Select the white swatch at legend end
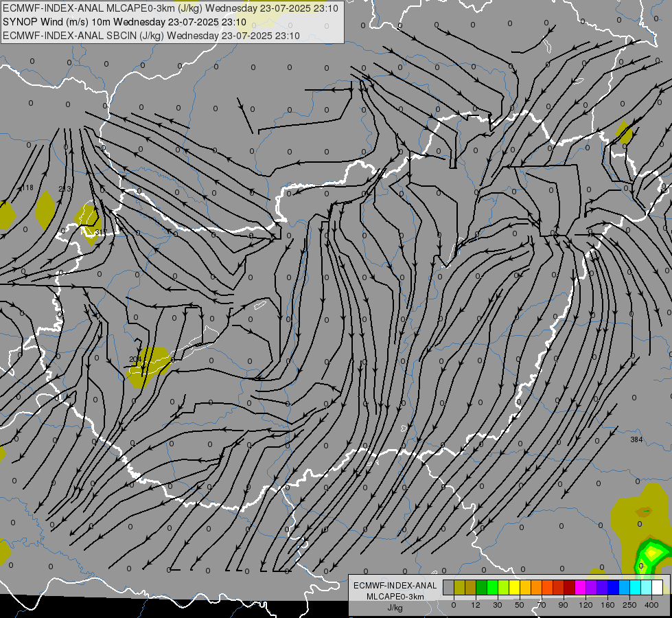 (658, 588)
